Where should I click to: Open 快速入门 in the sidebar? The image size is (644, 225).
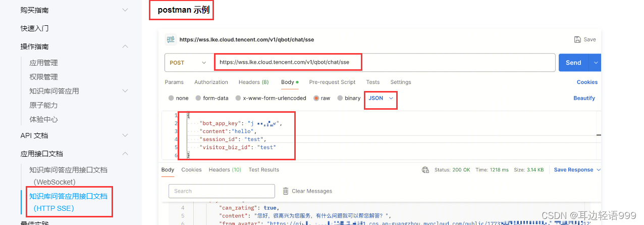(34, 28)
